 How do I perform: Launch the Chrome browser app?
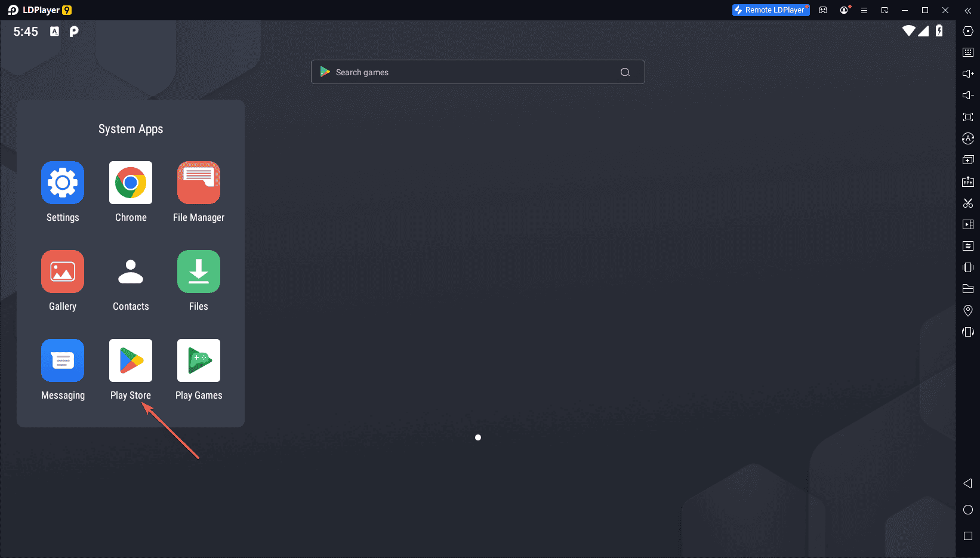[x=131, y=183]
